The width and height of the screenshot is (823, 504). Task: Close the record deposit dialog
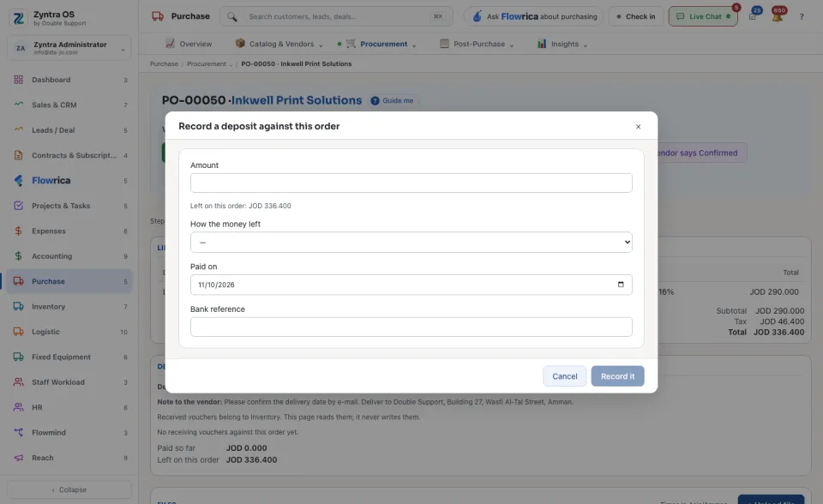click(x=638, y=127)
